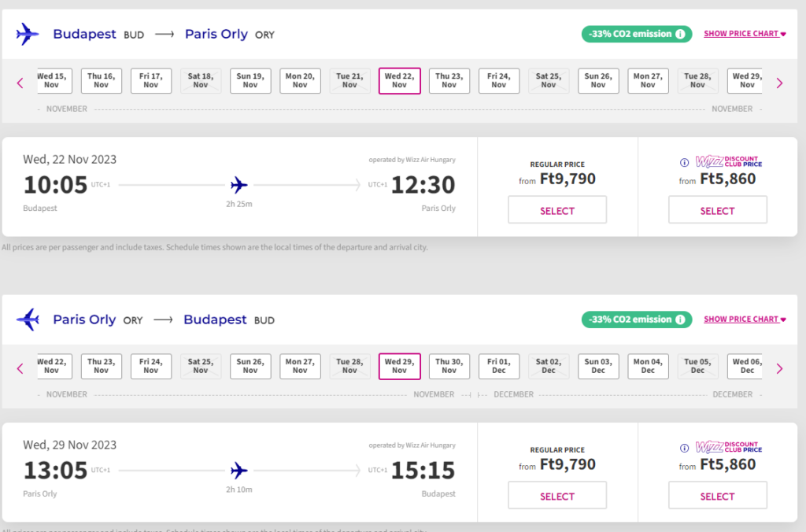Image resolution: width=806 pixels, height=532 pixels.
Task: Advance return dates with right arrow
Action: pyautogui.click(x=779, y=368)
